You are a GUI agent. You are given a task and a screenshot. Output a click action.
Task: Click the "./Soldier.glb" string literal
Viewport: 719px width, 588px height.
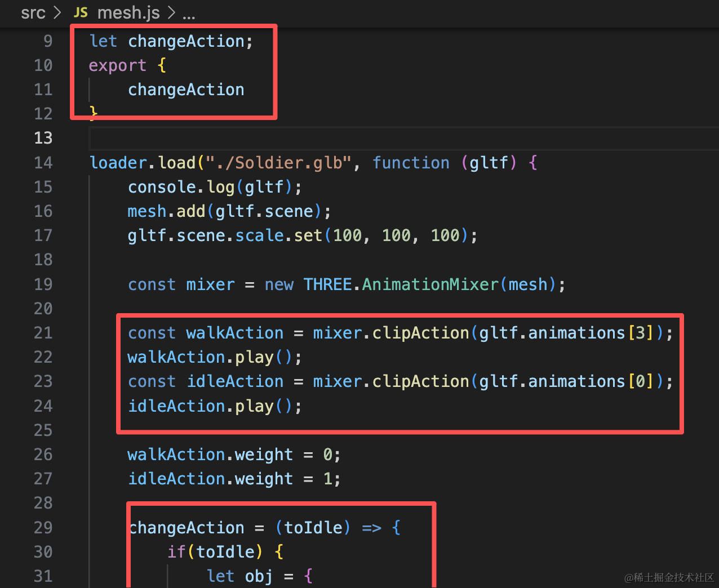[x=278, y=163]
